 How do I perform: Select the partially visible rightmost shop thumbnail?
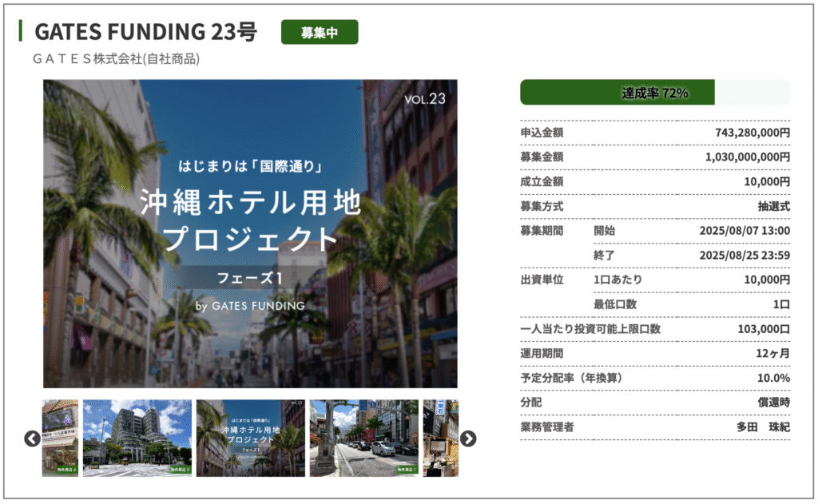(x=441, y=438)
